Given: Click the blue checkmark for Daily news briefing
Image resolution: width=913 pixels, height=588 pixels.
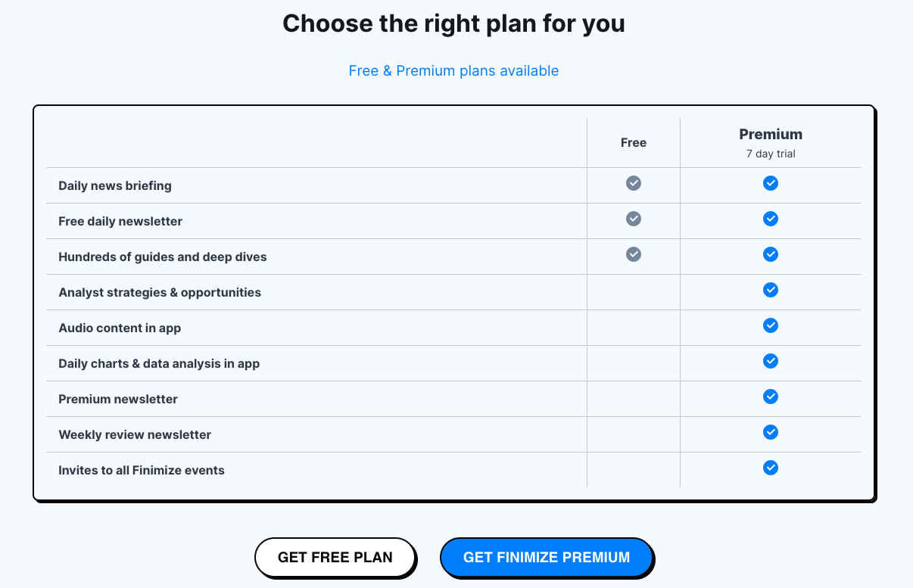Looking at the screenshot, I should point(770,183).
